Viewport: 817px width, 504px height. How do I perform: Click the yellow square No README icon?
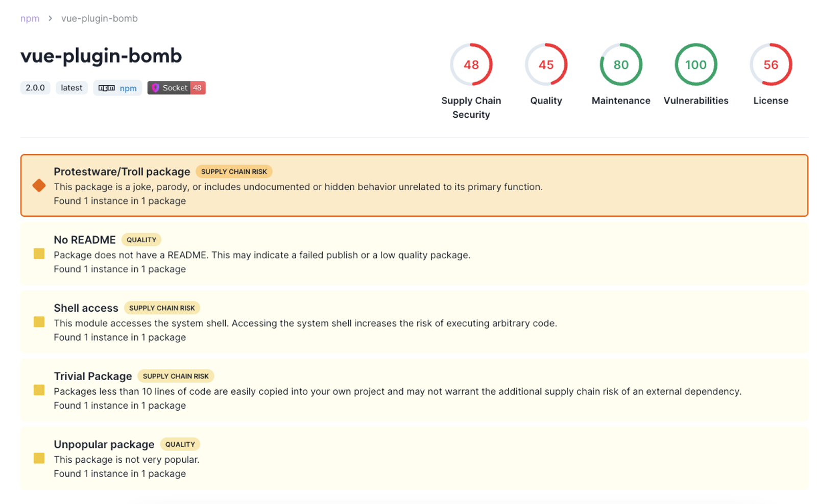pyautogui.click(x=39, y=254)
